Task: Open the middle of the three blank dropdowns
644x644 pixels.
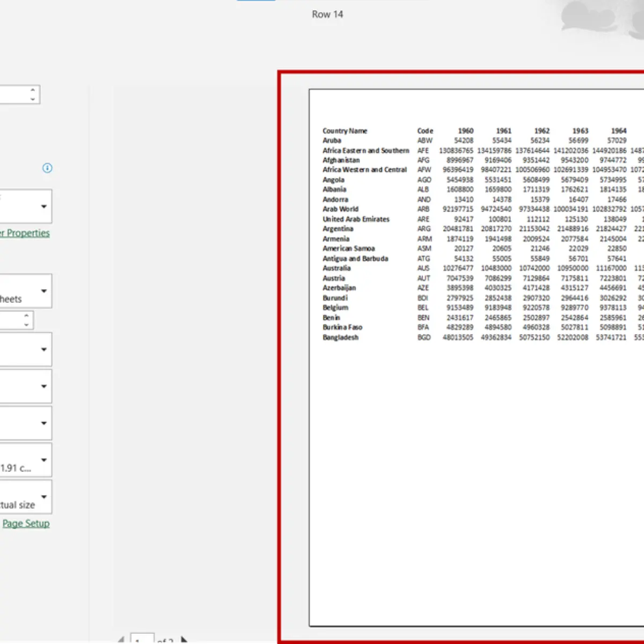Action: tap(25, 386)
